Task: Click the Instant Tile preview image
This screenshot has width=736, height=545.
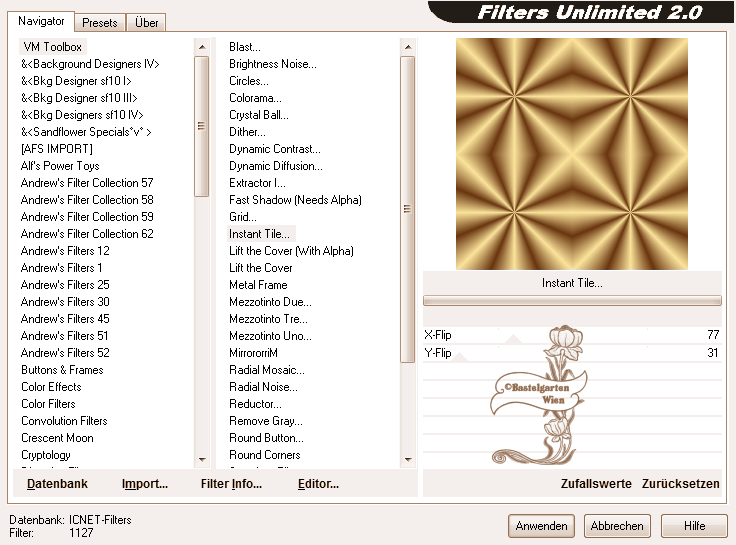Action: (572, 154)
